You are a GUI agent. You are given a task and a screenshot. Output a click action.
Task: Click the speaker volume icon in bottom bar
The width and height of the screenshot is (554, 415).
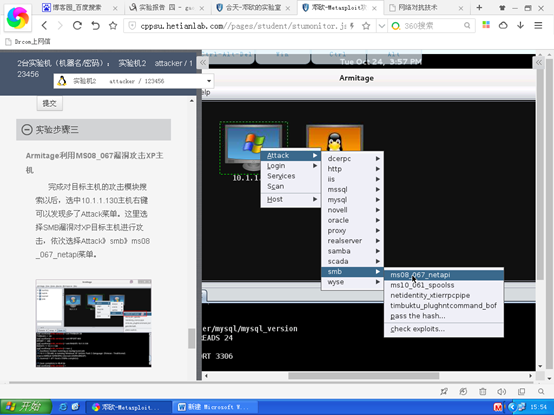(x=501, y=391)
